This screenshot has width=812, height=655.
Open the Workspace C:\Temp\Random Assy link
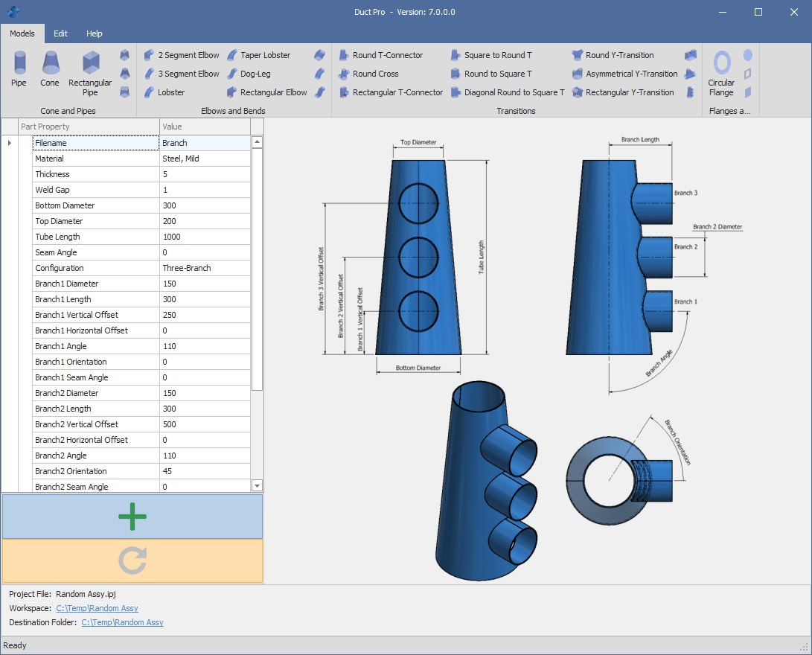coord(97,608)
